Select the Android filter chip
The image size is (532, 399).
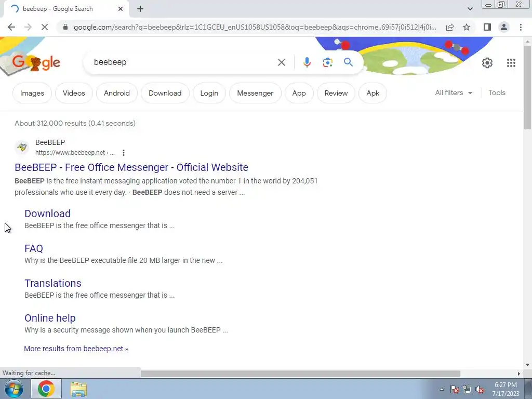click(117, 93)
